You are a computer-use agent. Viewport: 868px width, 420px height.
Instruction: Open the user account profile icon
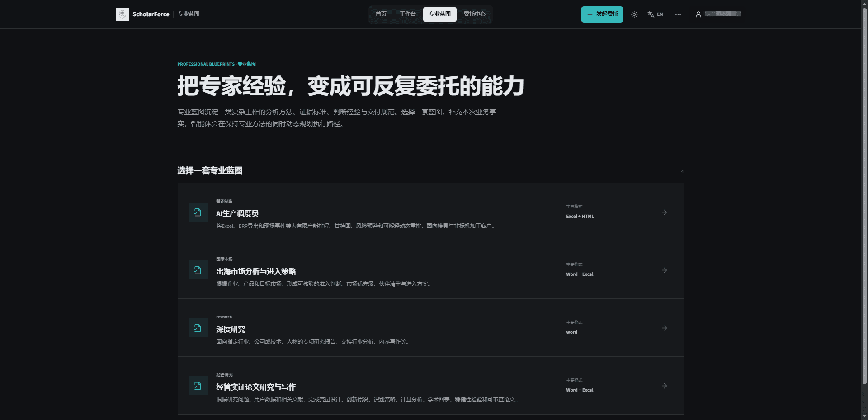tap(698, 14)
